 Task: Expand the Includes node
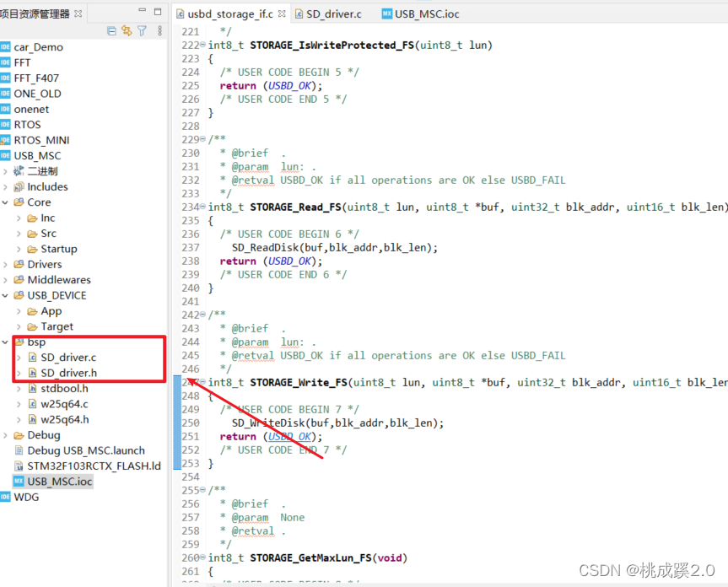pyautogui.click(x=5, y=187)
